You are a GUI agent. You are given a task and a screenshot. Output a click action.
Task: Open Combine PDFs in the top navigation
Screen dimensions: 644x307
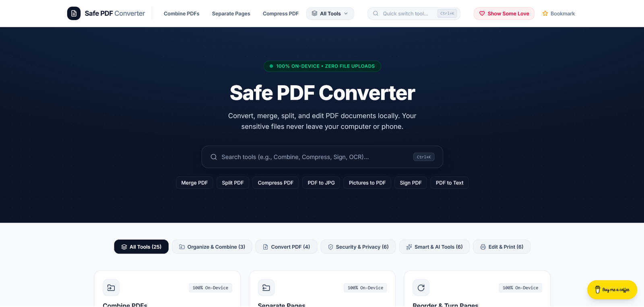(x=182, y=13)
